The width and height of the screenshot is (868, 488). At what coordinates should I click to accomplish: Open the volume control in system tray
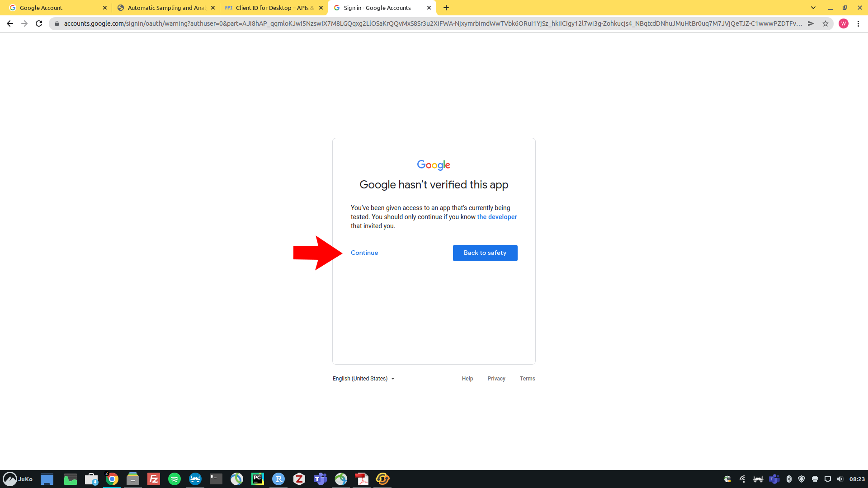click(x=840, y=479)
